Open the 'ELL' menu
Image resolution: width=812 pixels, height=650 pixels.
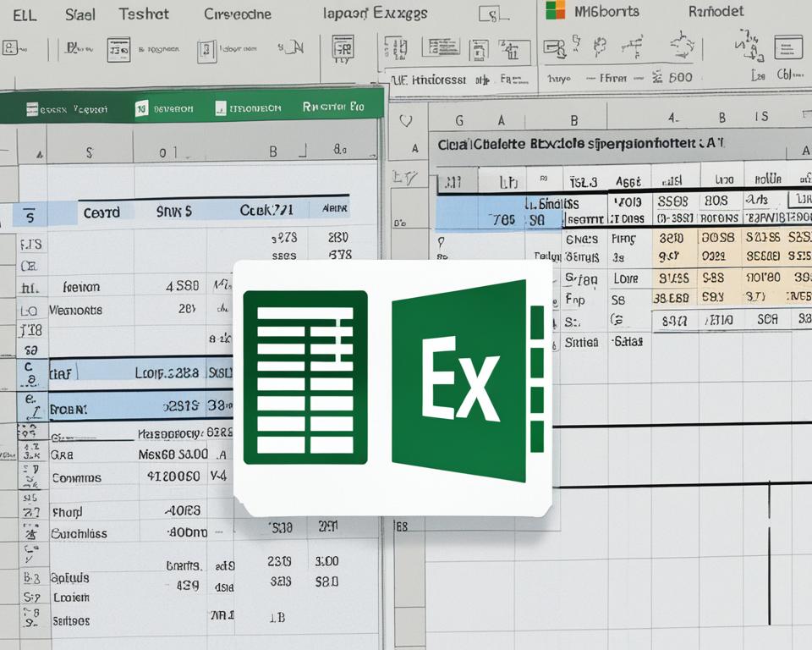[x=25, y=15]
